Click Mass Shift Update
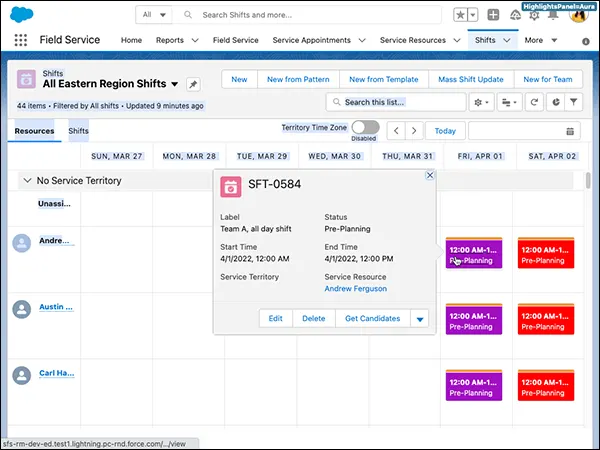600x450 pixels. coord(471,80)
